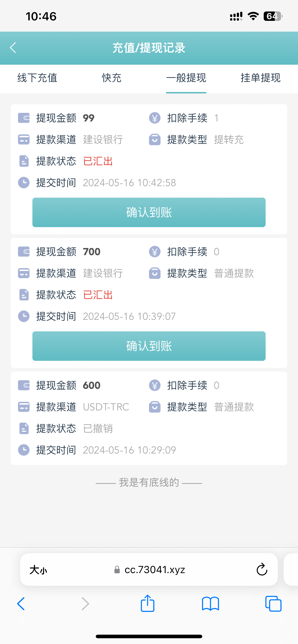Viewport: 298px width, 644px height.
Task: Tap the Safari reload page icon
Action: click(x=262, y=569)
